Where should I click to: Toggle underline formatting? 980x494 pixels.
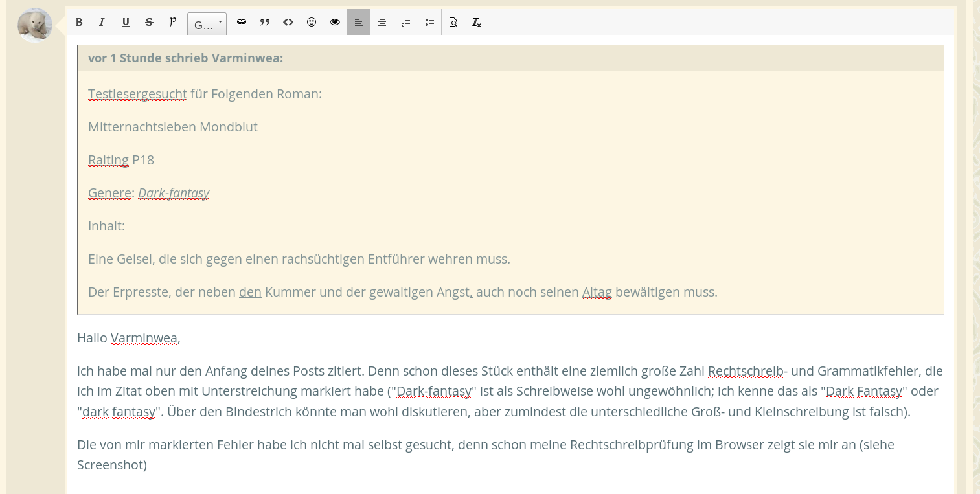pyautogui.click(x=126, y=23)
